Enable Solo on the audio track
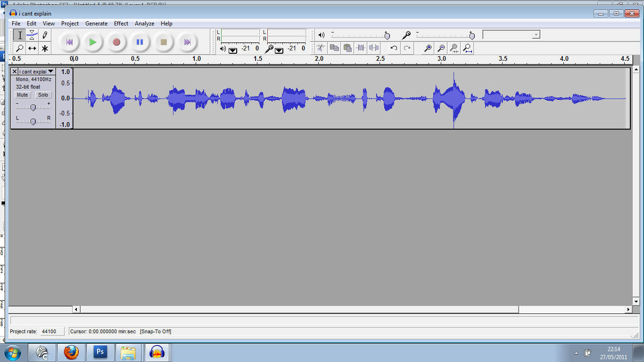644x362 pixels. coord(43,95)
